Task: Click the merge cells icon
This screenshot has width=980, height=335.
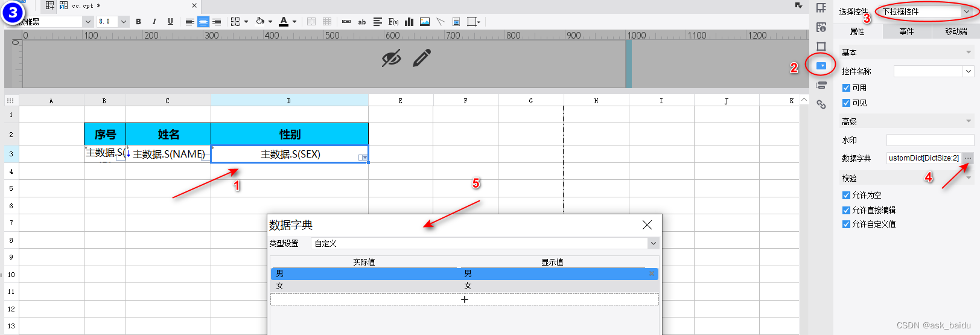Action: coord(311,22)
